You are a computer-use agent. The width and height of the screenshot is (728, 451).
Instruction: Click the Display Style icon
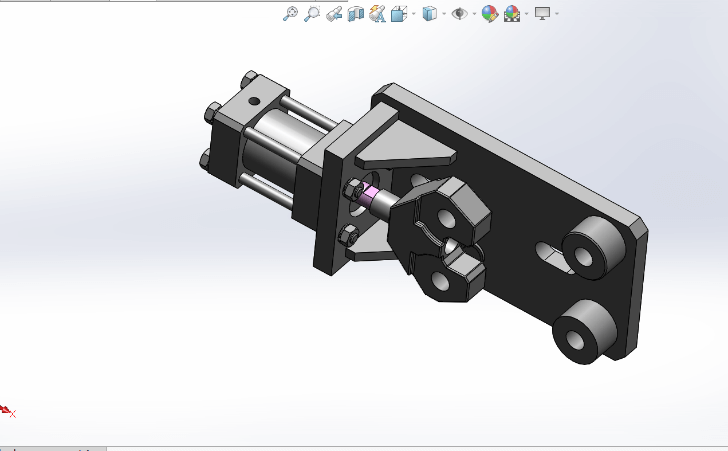(429, 13)
